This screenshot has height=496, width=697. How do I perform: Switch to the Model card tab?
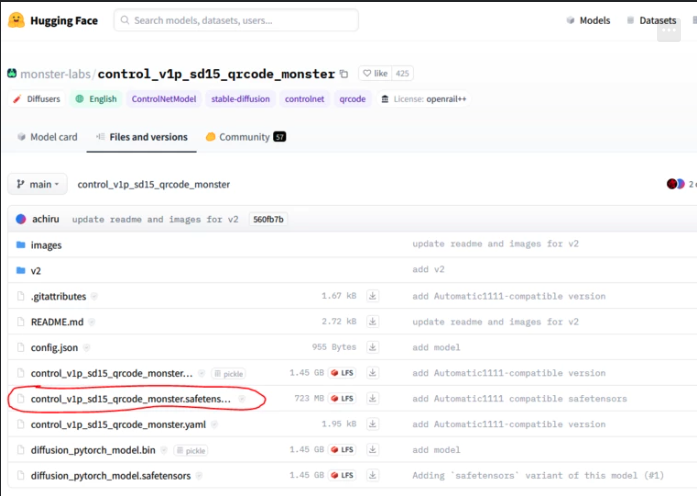click(x=46, y=137)
